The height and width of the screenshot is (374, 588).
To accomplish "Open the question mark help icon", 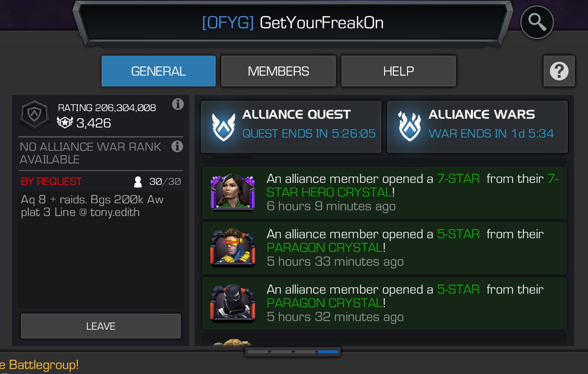I will pos(559,71).
